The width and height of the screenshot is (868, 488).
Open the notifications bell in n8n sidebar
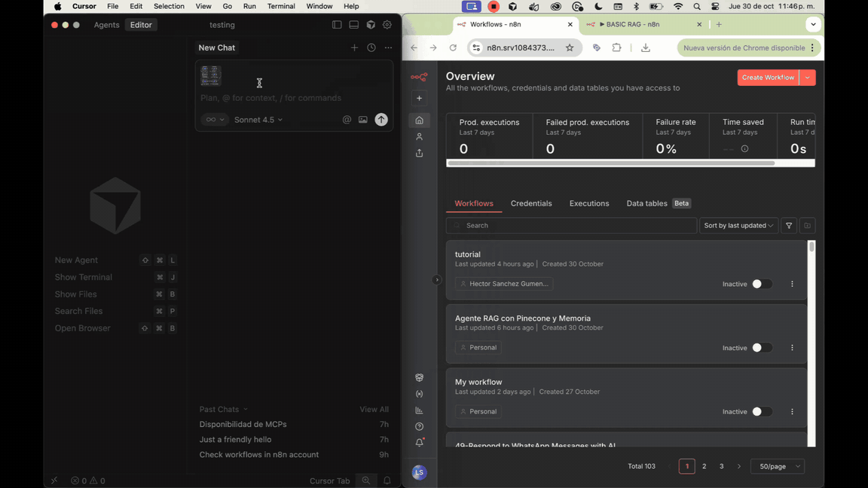tap(419, 443)
